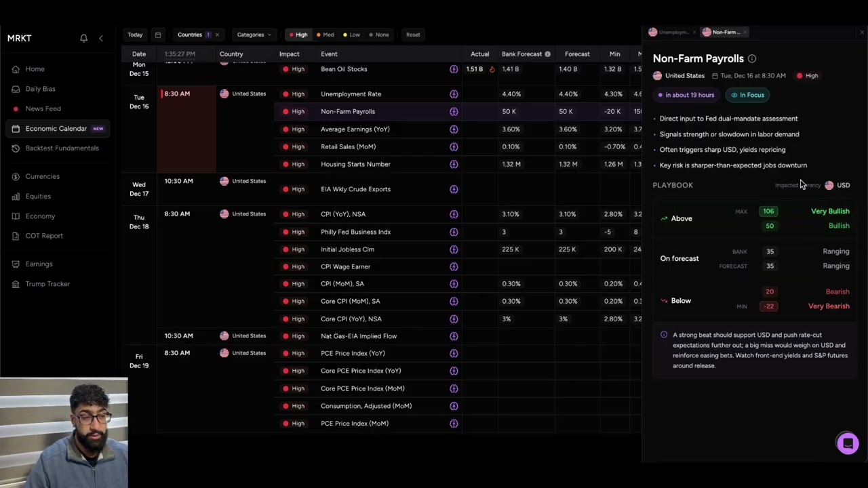868x488 pixels.
Task: Open Daily Bias in the sidebar
Action: pyautogui.click(x=41, y=89)
